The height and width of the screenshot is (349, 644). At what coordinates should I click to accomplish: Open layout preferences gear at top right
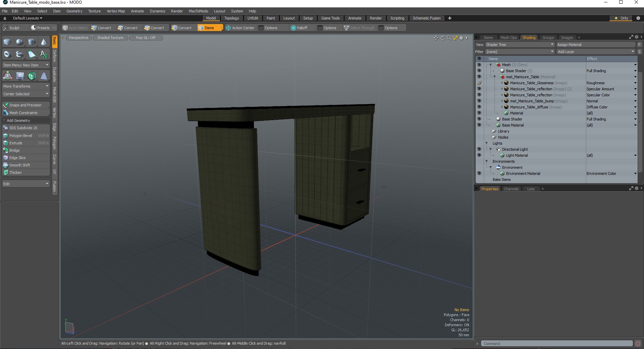click(638, 18)
